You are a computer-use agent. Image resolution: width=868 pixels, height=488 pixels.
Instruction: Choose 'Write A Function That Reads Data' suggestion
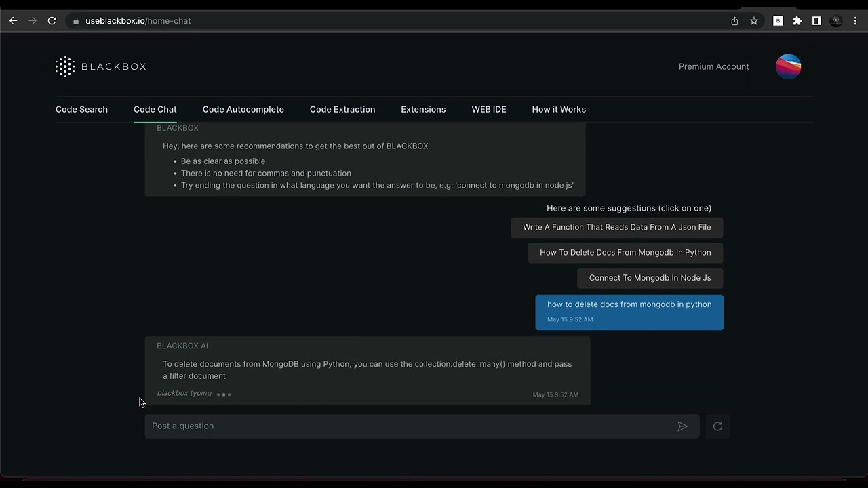pos(616,227)
